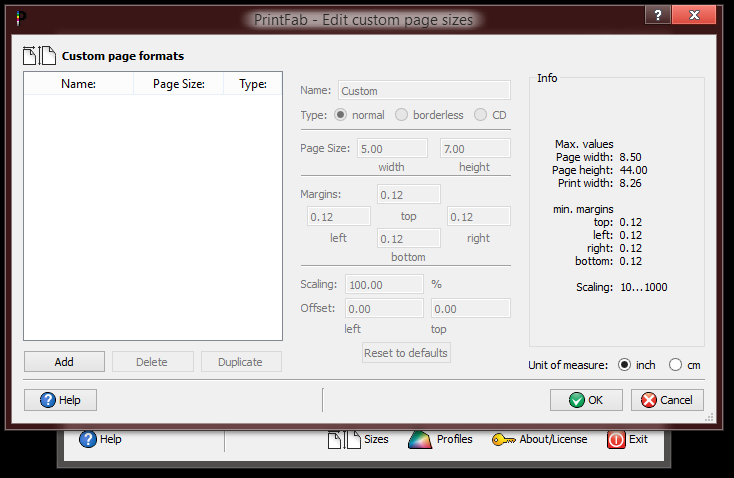This screenshot has width=734, height=478.
Task: Click the bottom margin field
Action: (409, 238)
